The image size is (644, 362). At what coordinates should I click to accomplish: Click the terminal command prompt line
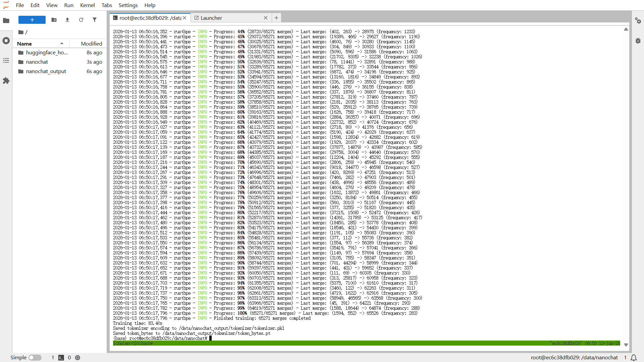[x=162, y=338]
